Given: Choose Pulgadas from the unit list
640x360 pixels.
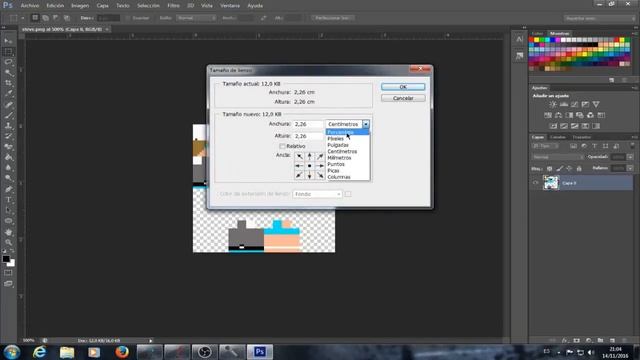Looking at the screenshot, I should click(x=348, y=145).
